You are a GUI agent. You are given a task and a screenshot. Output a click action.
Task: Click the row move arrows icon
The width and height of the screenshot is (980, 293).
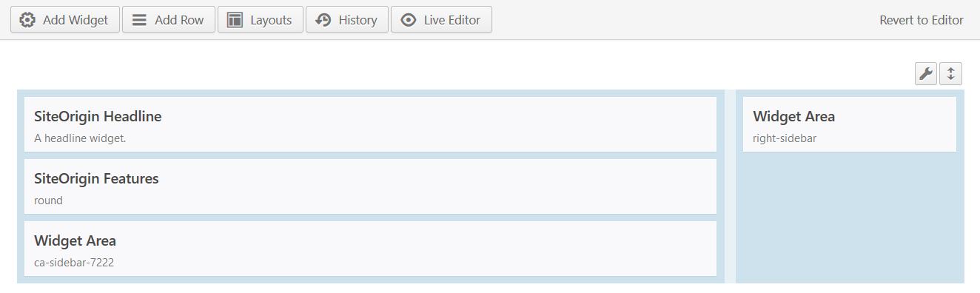click(x=950, y=74)
